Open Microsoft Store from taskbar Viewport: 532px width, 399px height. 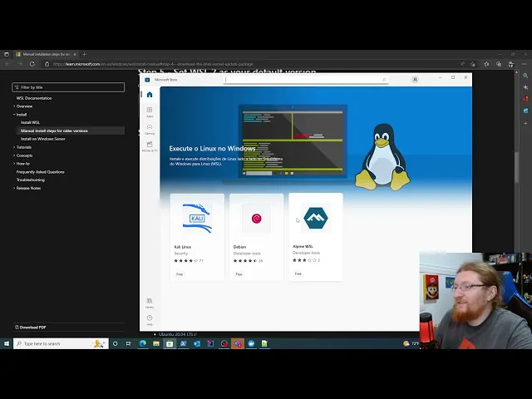[170, 343]
